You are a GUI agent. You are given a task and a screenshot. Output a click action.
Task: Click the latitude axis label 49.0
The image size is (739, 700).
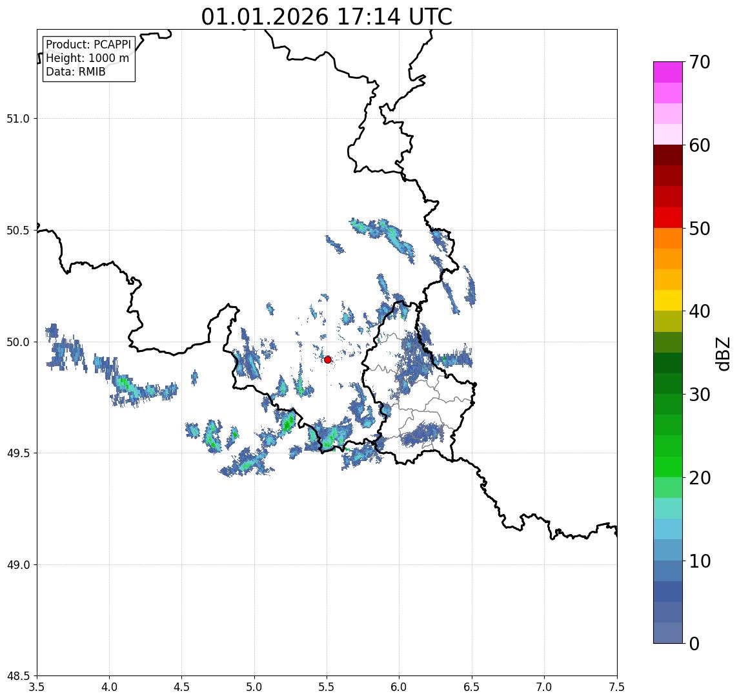point(18,564)
